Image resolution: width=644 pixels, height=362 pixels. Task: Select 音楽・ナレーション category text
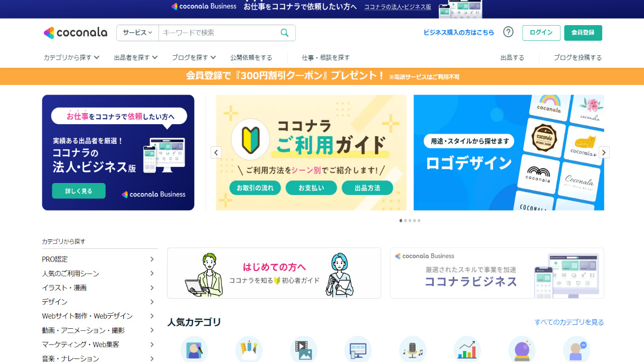click(x=70, y=358)
